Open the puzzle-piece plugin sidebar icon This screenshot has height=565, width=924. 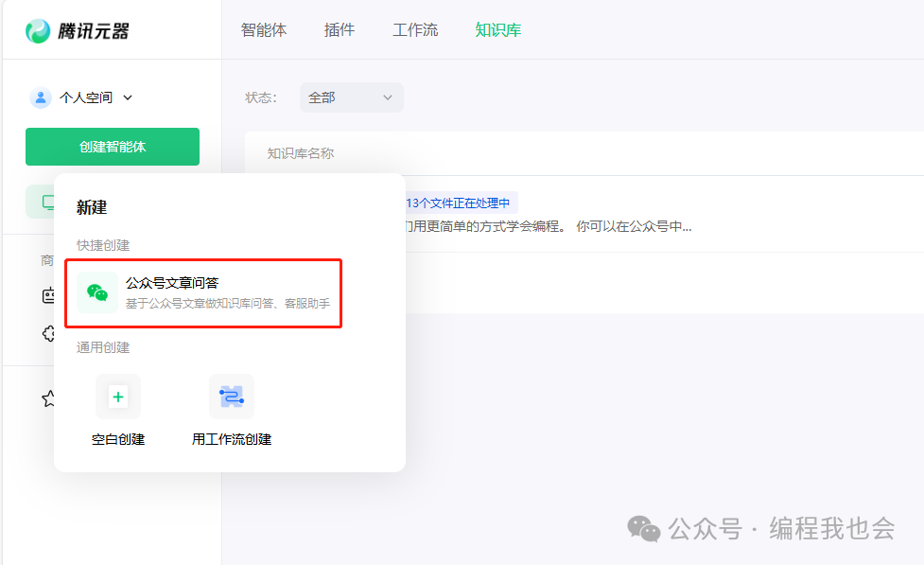[x=48, y=333]
